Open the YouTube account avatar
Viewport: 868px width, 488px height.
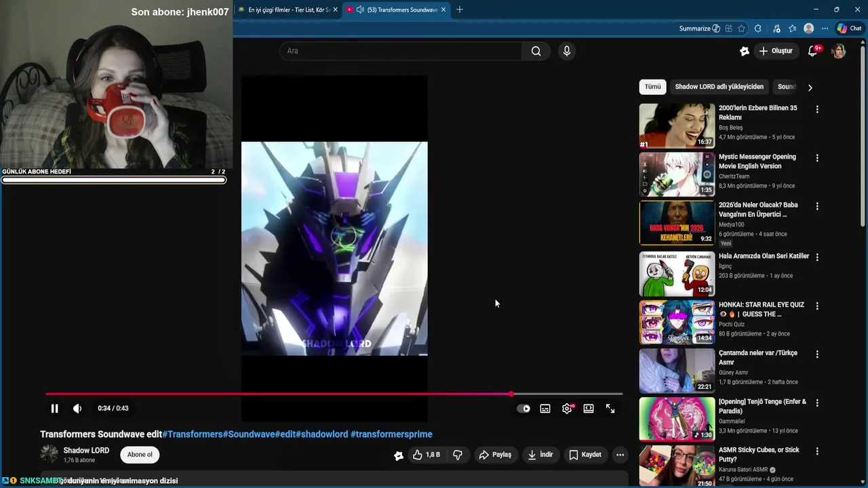click(x=839, y=51)
